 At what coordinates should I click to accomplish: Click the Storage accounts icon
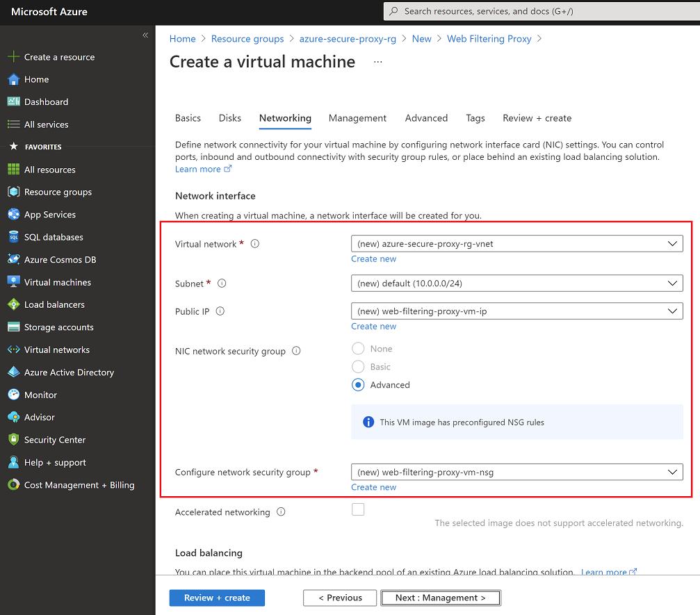13,327
